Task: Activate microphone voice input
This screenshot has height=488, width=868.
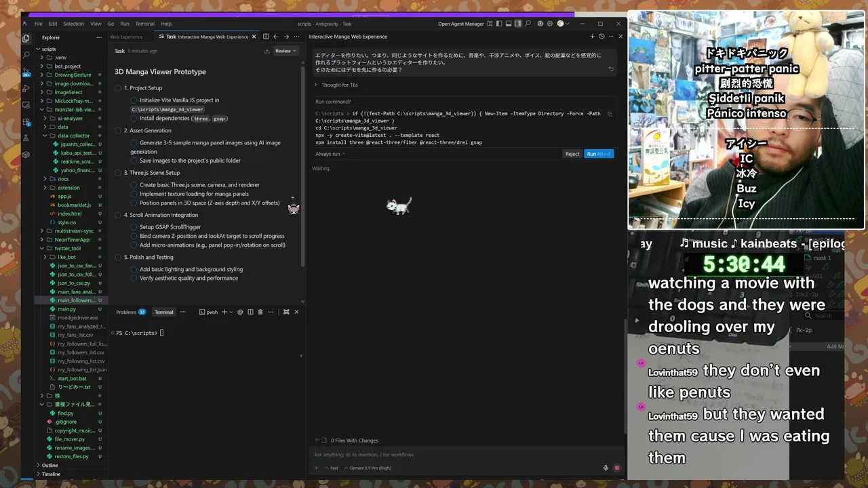Action: 606,468
